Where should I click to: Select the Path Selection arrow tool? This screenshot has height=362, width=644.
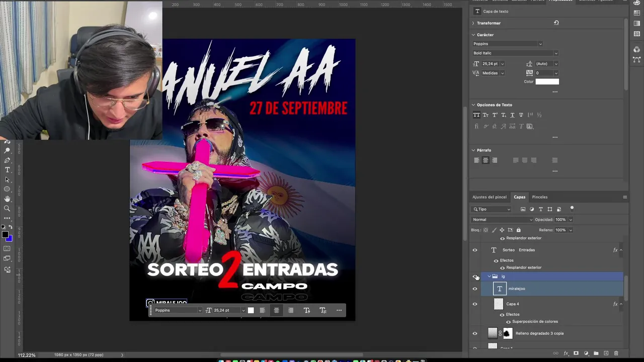click(7, 179)
